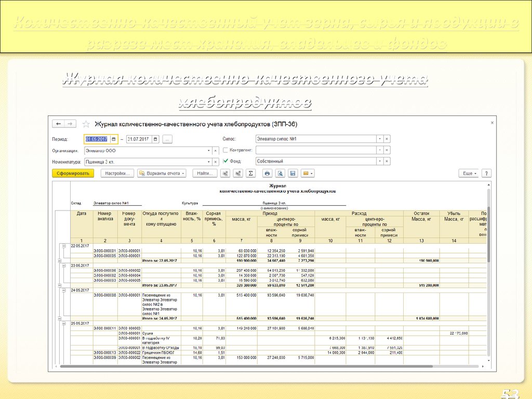Open the Силос dropdown list
Screen dimensions: 532x399
(x=380, y=139)
